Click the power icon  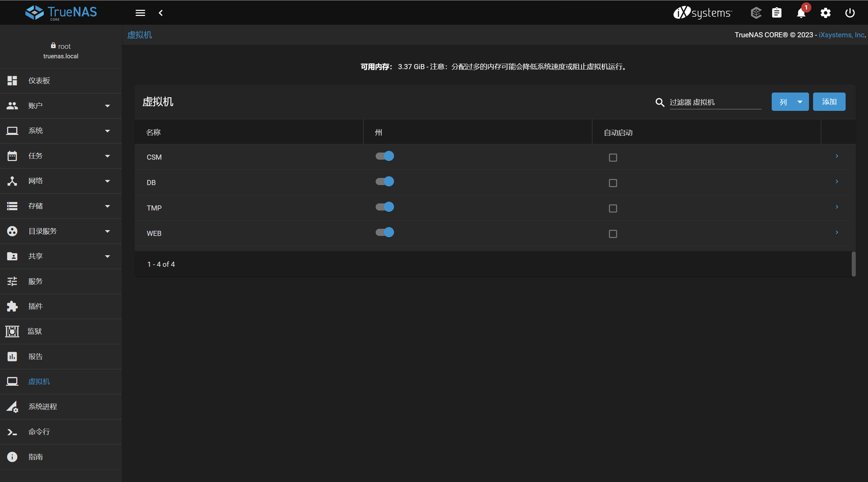850,13
